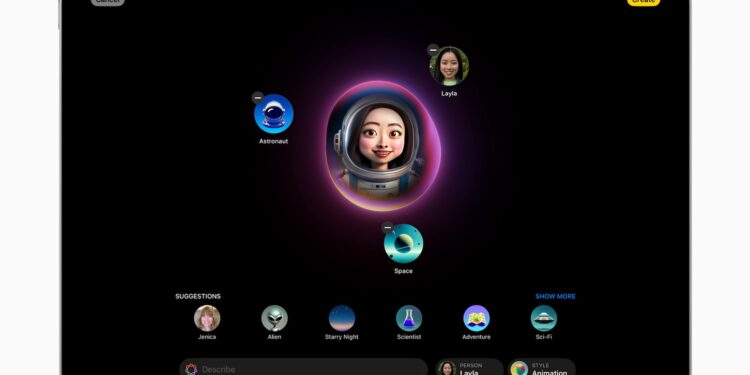Select the Astronaut helmet concept bubble
This screenshot has height=375, width=750.
(274, 114)
